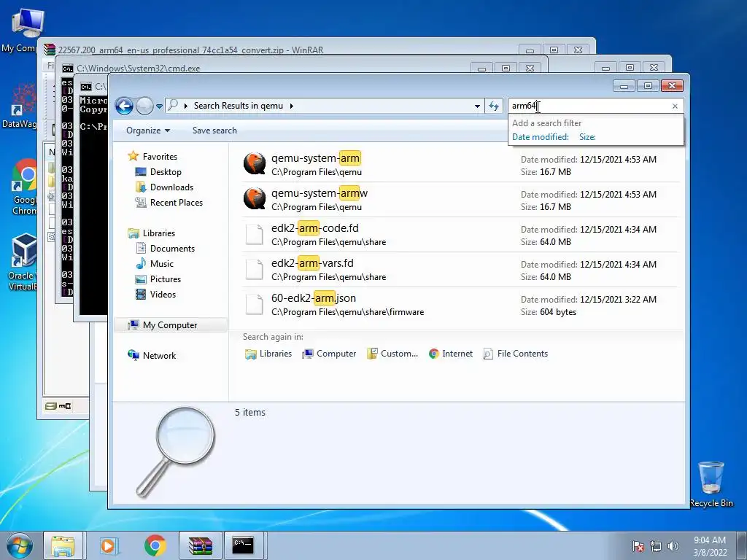The width and height of the screenshot is (747, 560).
Task: Select Libraries in the navigation pane
Action: click(x=158, y=233)
